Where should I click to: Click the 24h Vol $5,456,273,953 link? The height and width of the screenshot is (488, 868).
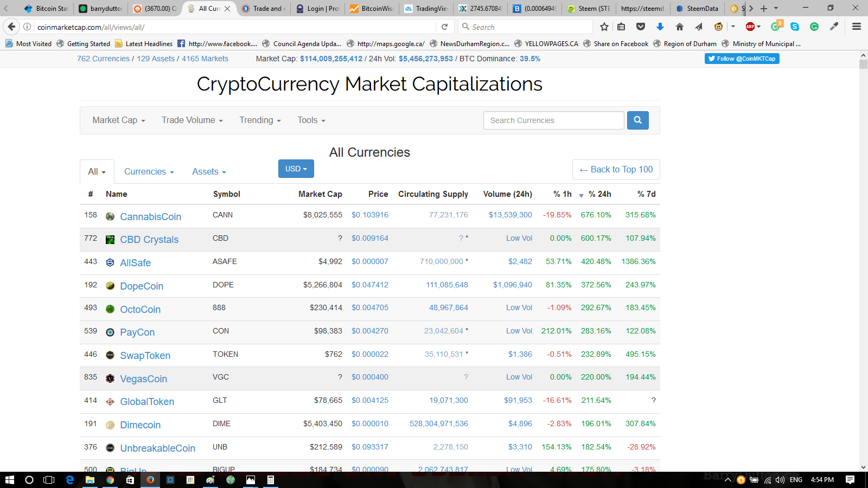426,59
